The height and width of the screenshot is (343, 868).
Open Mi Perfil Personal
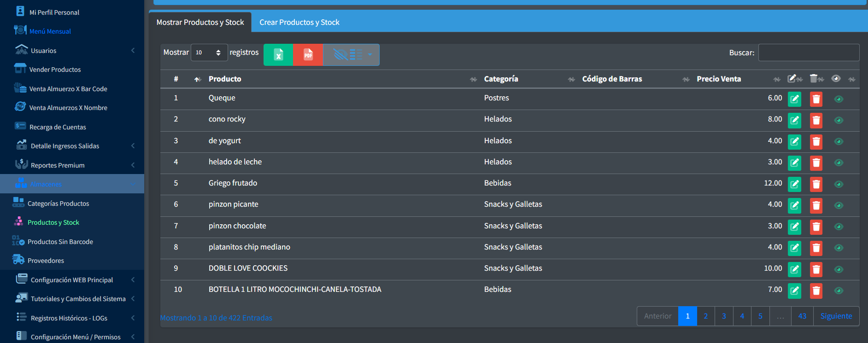click(x=72, y=12)
